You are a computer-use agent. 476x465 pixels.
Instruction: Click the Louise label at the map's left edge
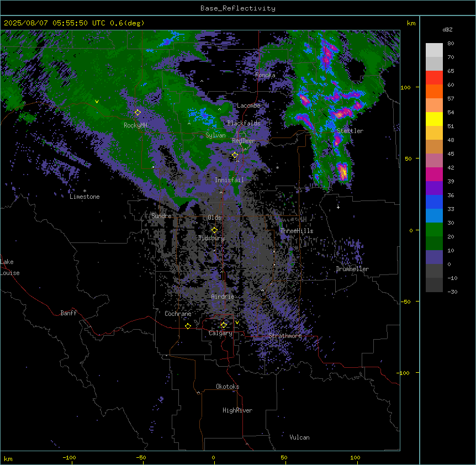click(x=10, y=273)
